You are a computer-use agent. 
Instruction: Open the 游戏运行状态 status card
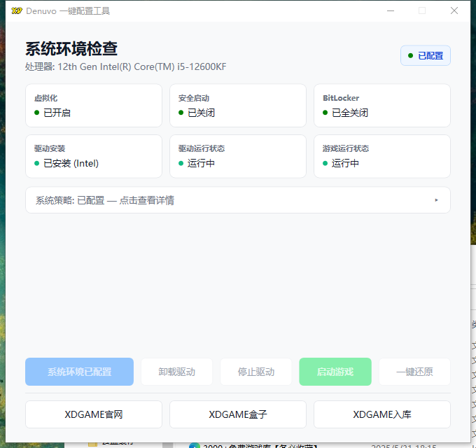[381, 156]
